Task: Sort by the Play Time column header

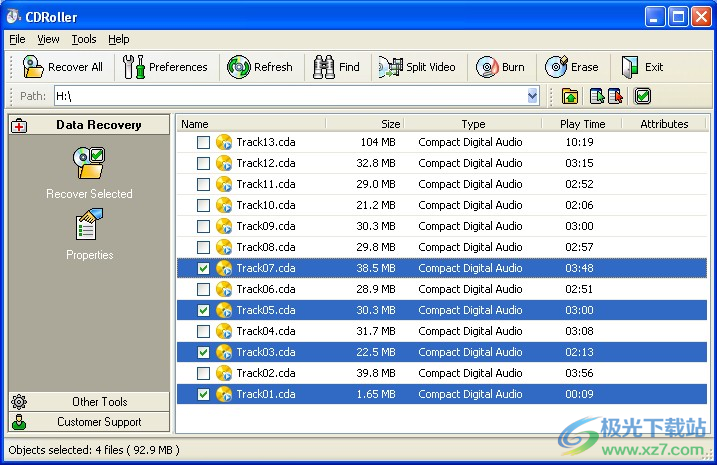Action: click(x=582, y=124)
